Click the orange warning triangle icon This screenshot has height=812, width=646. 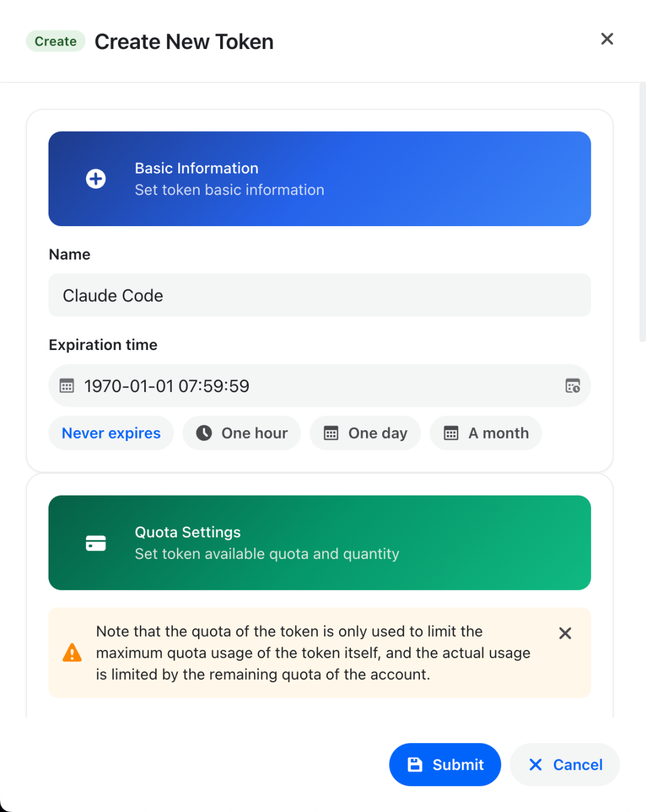(72, 653)
